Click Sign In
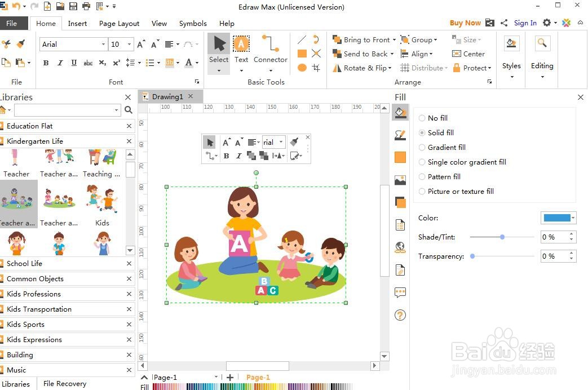Image resolution: width=588 pixels, height=390 pixels. click(x=525, y=23)
